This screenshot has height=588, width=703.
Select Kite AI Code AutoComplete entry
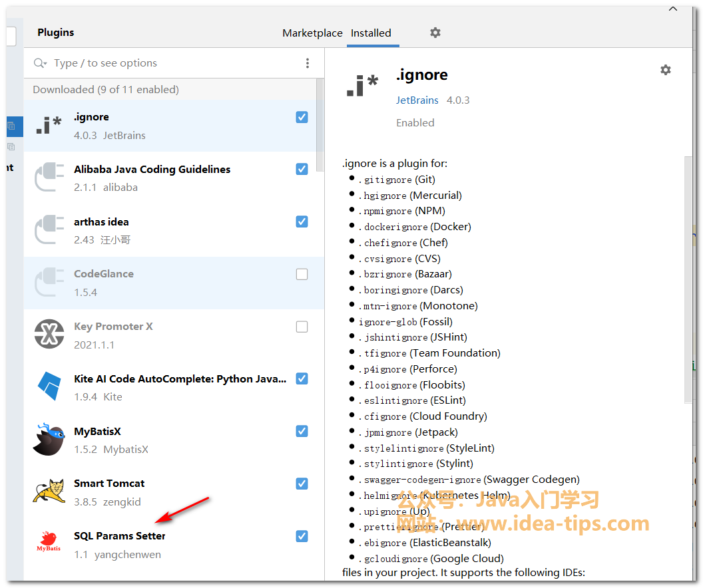click(174, 388)
